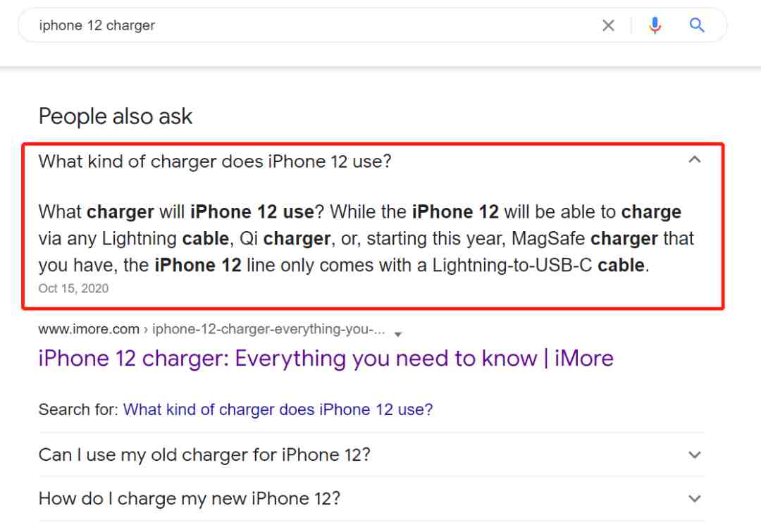Click the 'Oct 15, 2020' date under the answer
Screen dimensions: 761x532
coord(73,288)
